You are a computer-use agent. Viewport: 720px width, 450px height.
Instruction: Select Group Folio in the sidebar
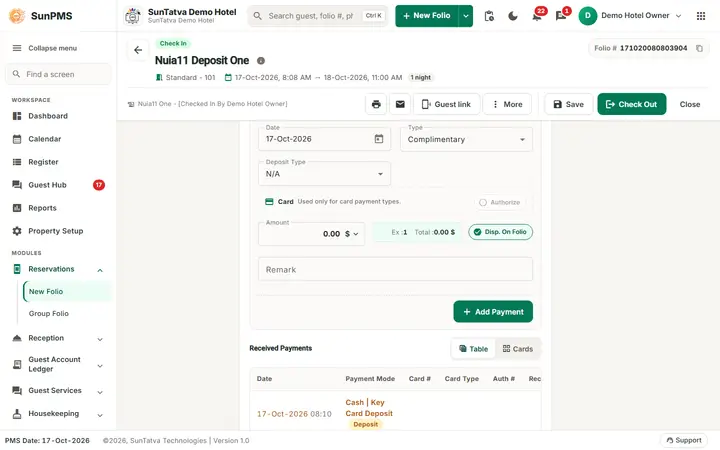click(49, 314)
